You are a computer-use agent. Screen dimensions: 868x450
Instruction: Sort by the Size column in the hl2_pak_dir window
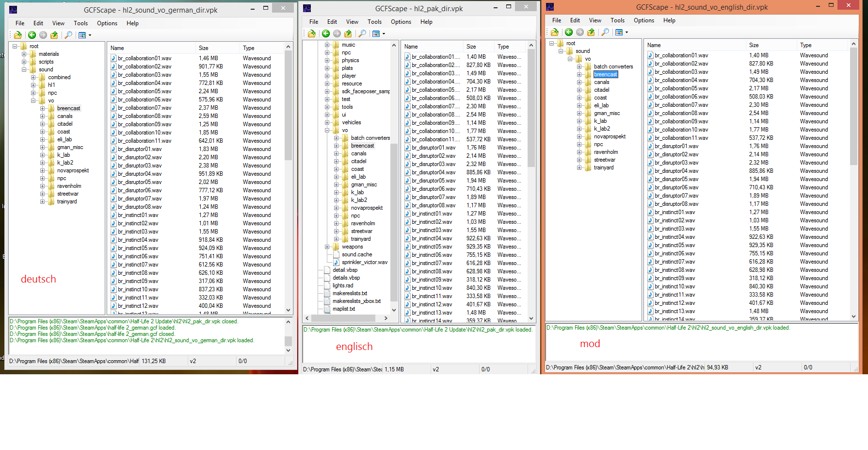click(x=479, y=47)
